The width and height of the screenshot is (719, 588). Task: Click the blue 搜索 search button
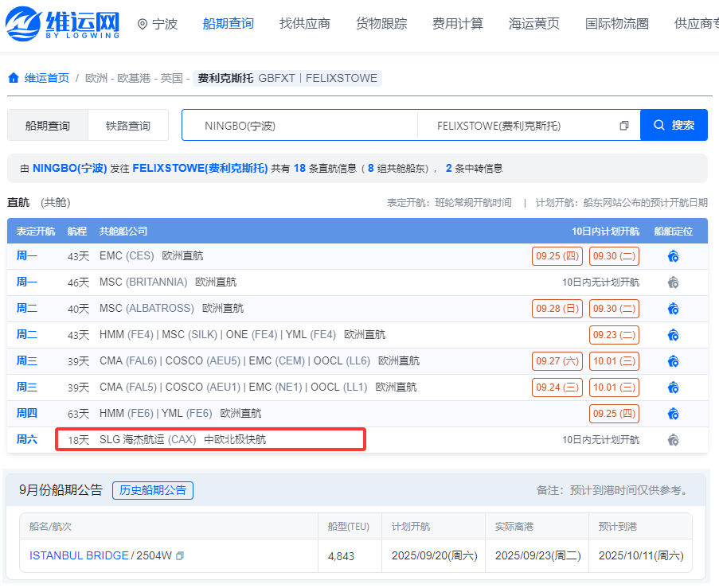[x=674, y=125]
